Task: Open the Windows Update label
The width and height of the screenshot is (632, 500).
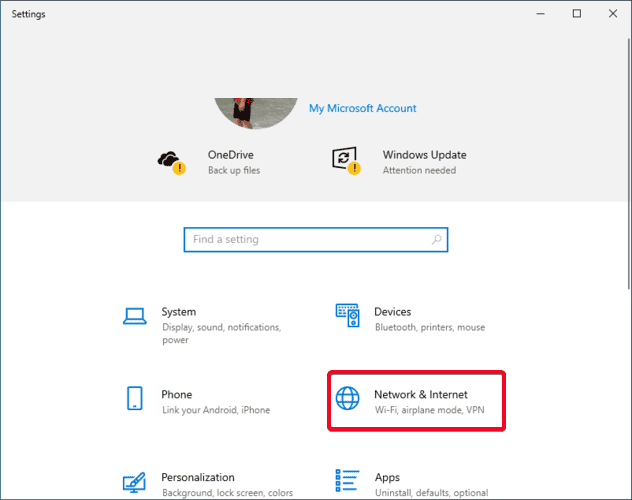Action: (x=424, y=155)
